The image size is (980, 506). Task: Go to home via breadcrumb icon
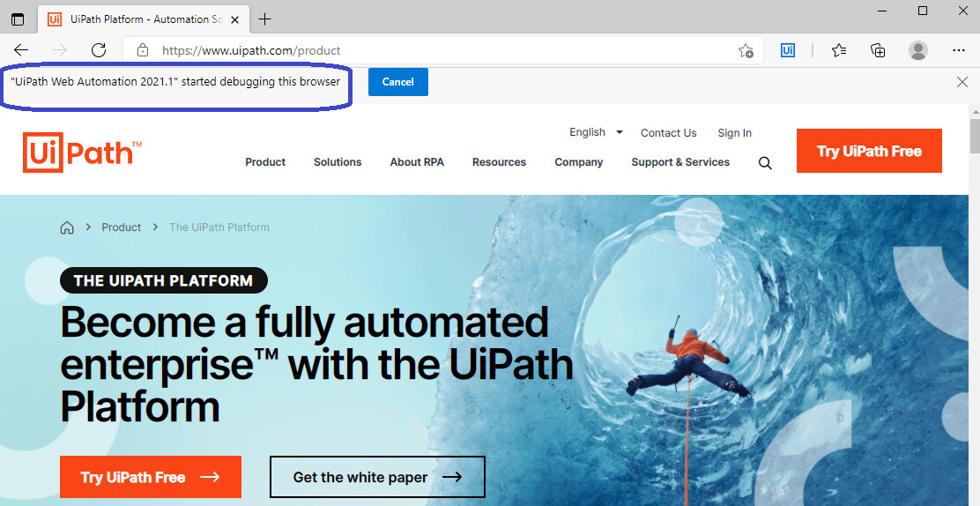click(67, 227)
